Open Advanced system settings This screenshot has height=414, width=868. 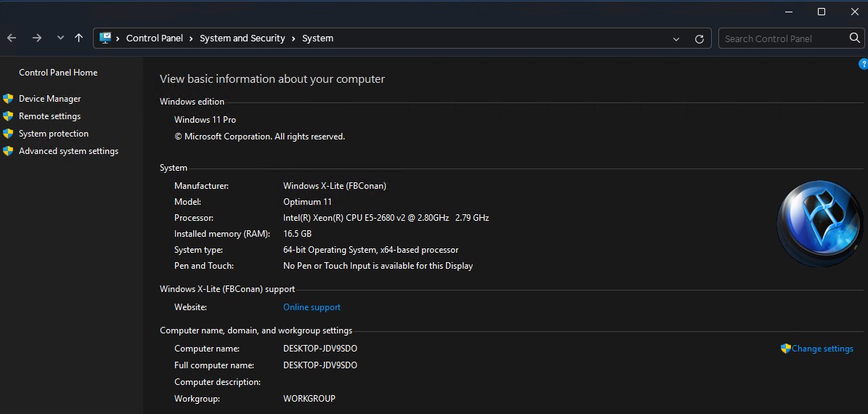pyautogui.click(x=69, y=151)
